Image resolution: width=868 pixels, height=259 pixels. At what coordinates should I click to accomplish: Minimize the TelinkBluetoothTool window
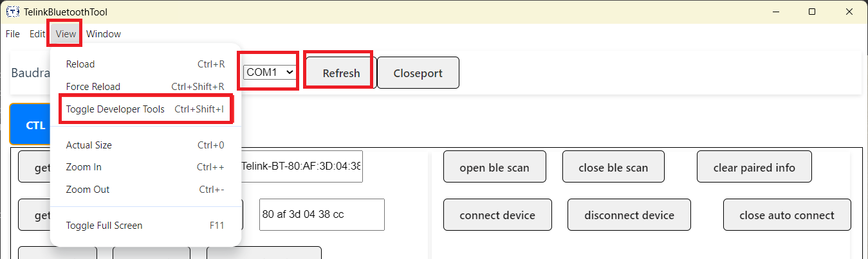point(775,12)
